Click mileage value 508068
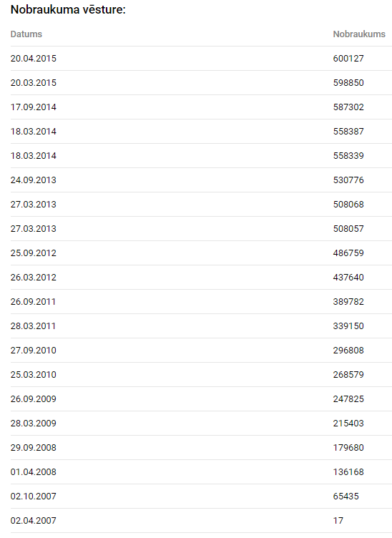Screen dimensions: 392x538 (348, 205)
